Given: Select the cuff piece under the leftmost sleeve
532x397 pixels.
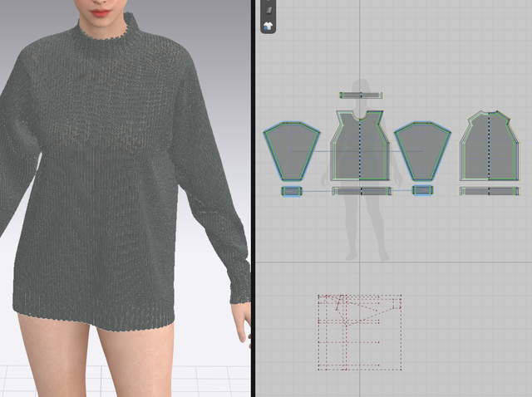Looking at the screenshot, I should (292, 191).
